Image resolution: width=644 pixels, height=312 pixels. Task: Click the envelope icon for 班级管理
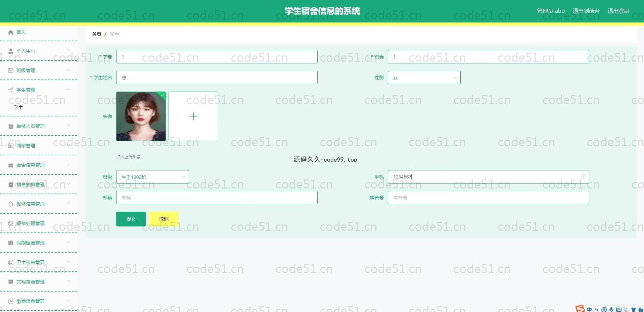click(11, 70)
